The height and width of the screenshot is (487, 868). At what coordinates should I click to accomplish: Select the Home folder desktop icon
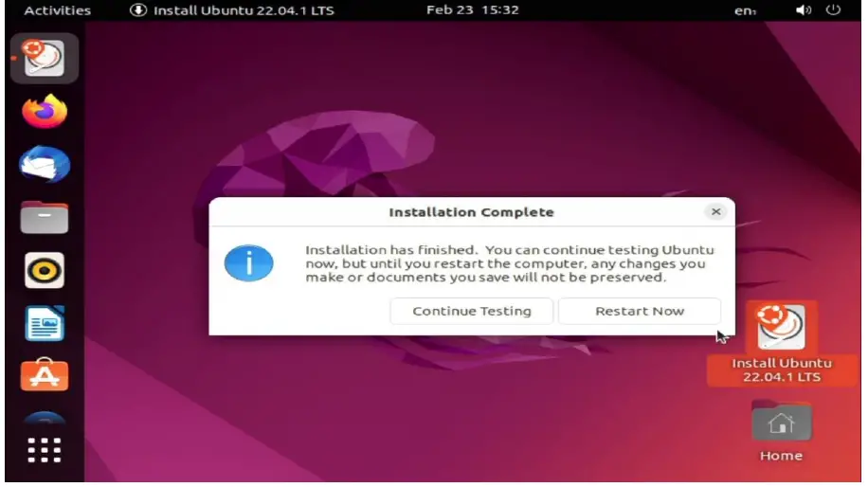[781, 430]
